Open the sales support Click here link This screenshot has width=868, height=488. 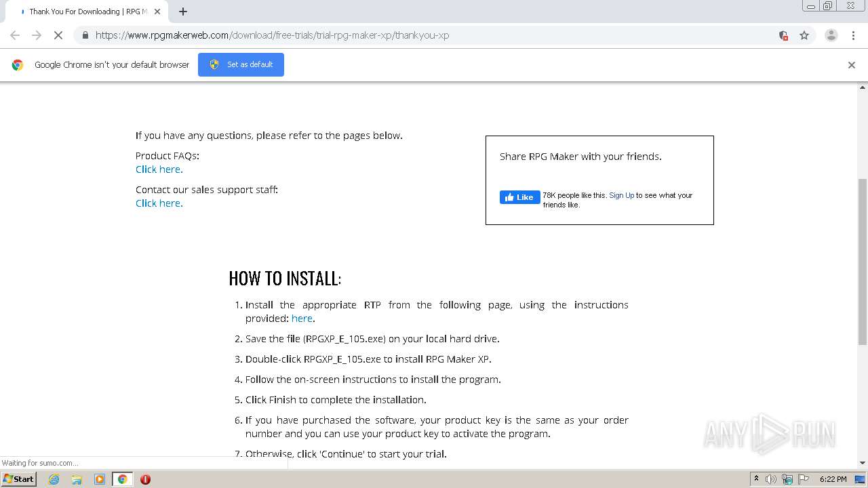(x=159, y=203)
